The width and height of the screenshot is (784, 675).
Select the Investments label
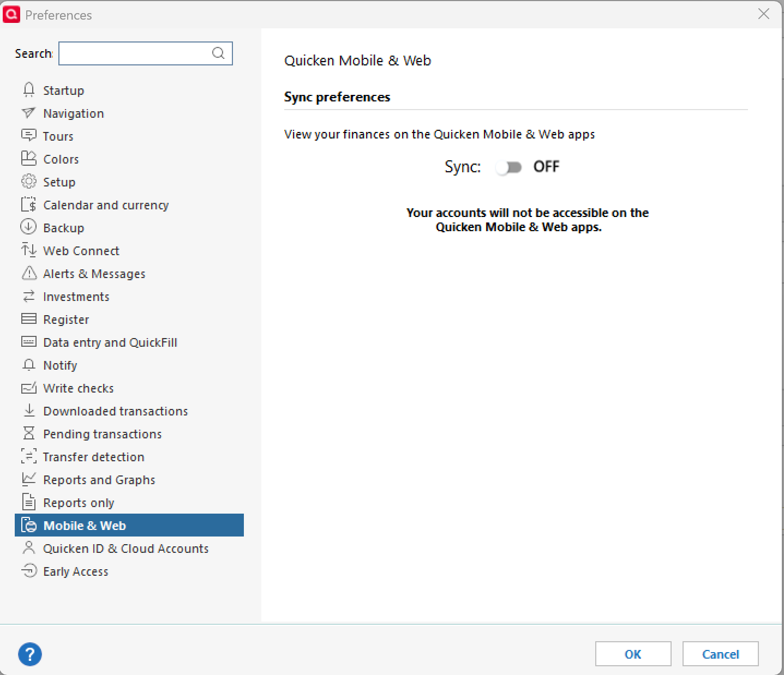click(76, 297)
